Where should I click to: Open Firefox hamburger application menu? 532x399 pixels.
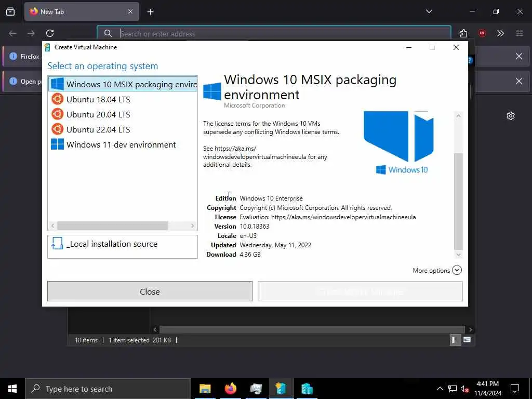coord(520,33)
